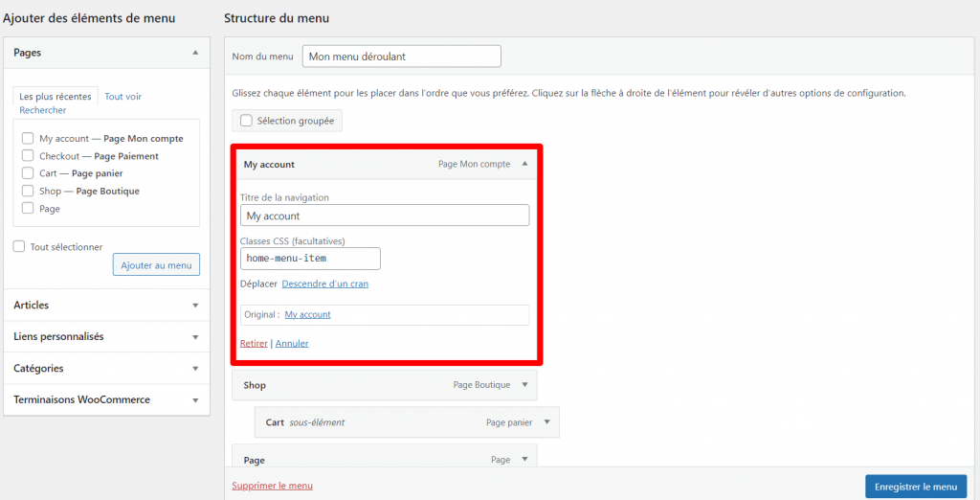980x500 pixels.
Task: Enable the Tout sélectionner checkbox
Action: pyautogui.click(x=19, y=247)
